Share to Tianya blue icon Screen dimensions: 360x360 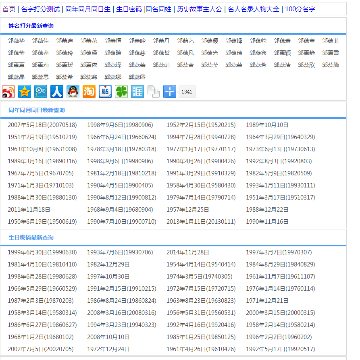(137, 91)
